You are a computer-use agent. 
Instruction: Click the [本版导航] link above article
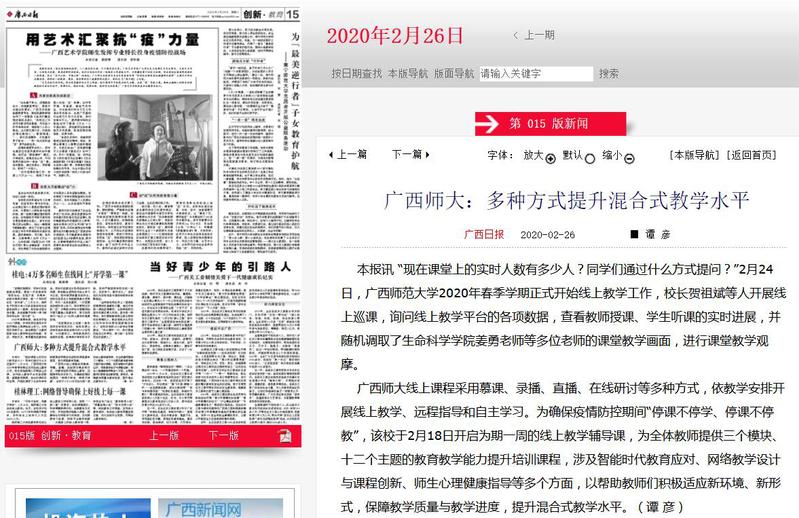[694, 155]
